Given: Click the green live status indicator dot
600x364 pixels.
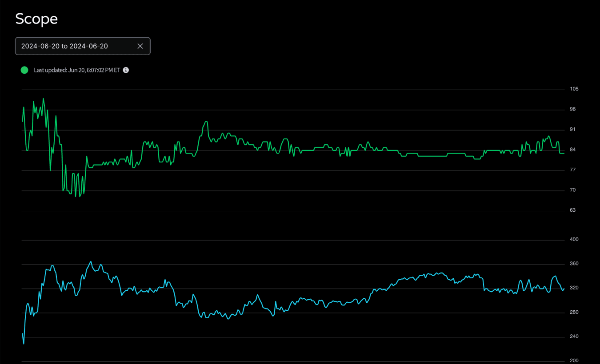Looking at the screenshot, I should click(24, 70).
